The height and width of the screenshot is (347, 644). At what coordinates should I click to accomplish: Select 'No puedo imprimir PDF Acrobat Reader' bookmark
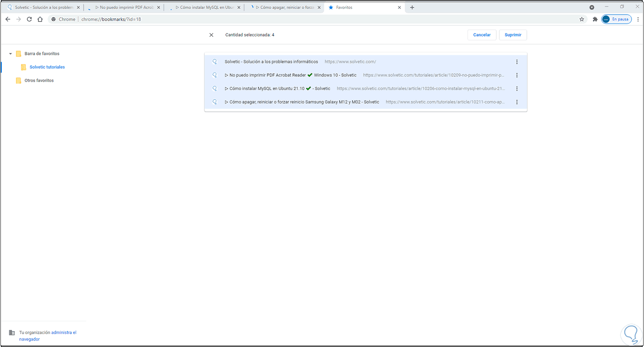(366, 75)
